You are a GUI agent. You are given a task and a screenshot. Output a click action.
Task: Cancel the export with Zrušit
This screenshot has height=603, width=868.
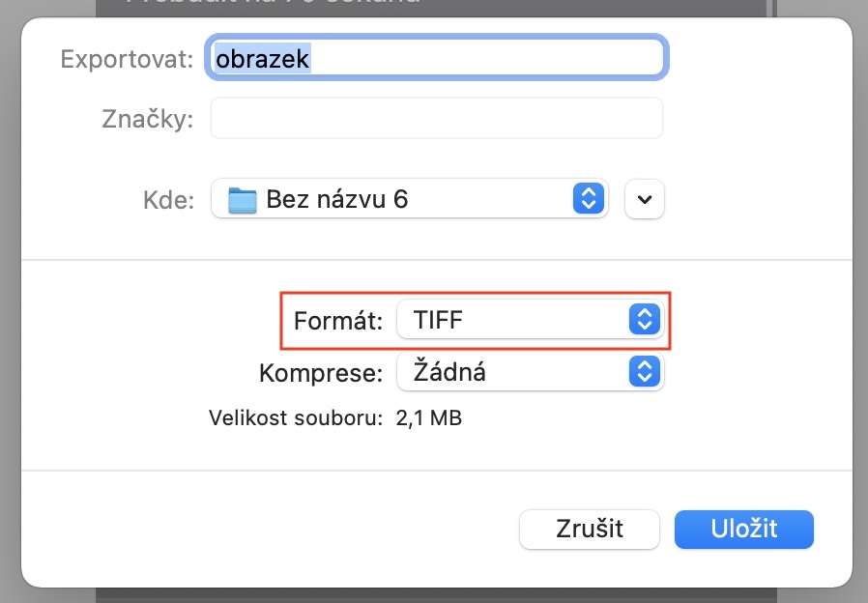point(589,529)
